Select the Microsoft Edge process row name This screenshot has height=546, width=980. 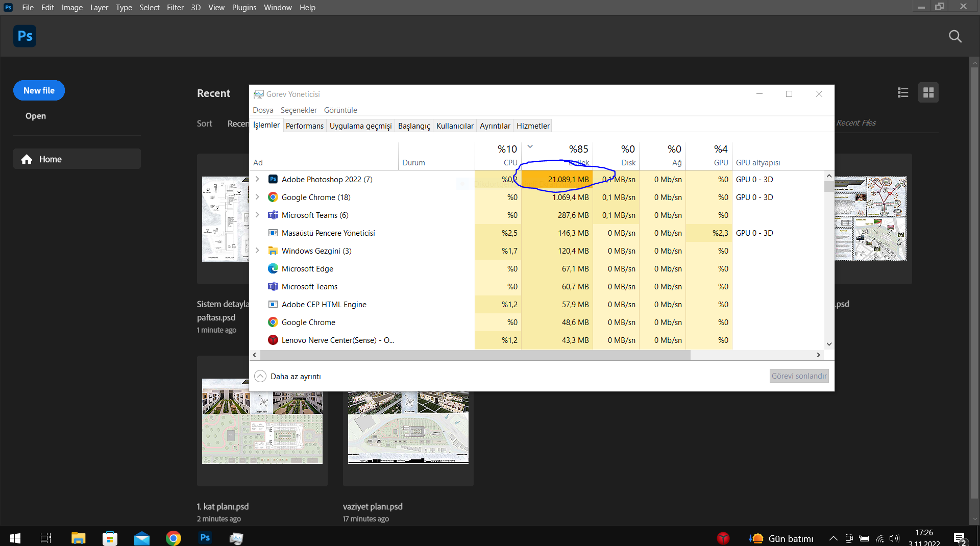(307, 269)
